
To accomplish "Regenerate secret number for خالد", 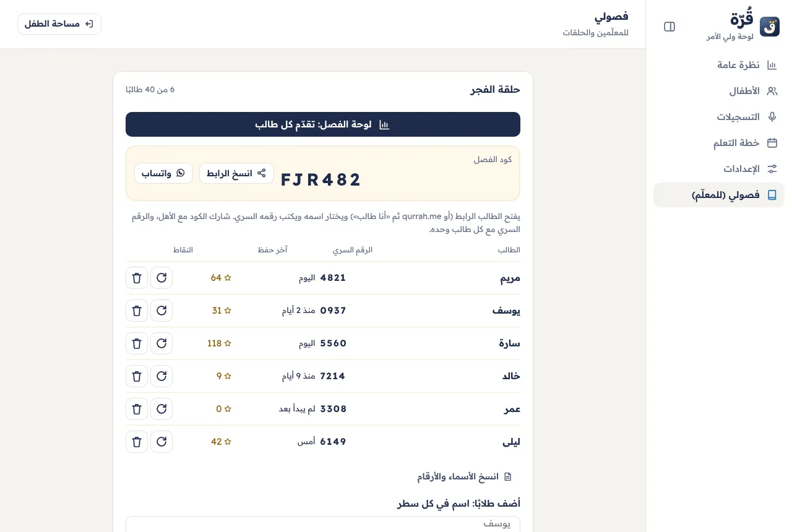I will pos(161,376).
